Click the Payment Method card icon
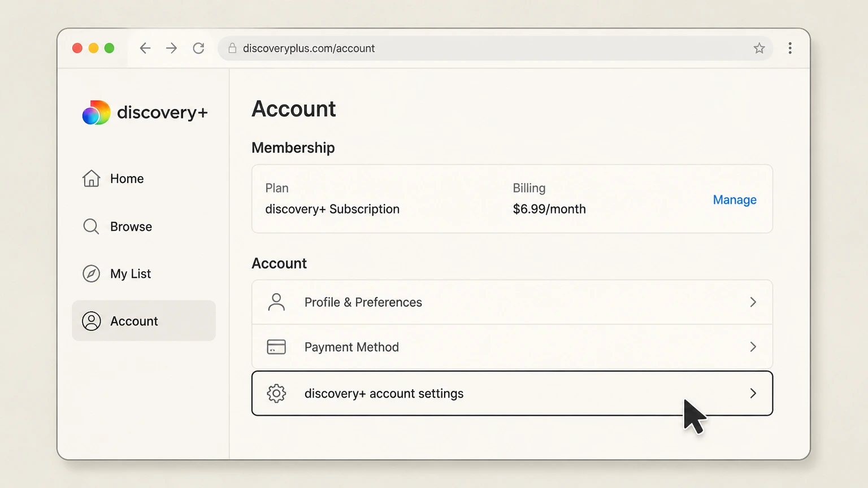Image resolution: width=868 pixels, height=488 pixels. coord(276,347)
